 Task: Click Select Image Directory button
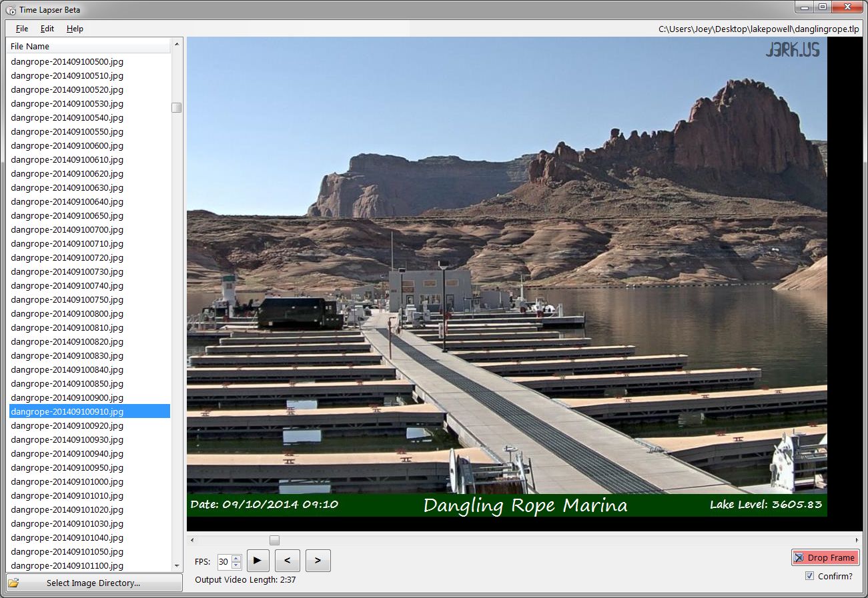93,583
